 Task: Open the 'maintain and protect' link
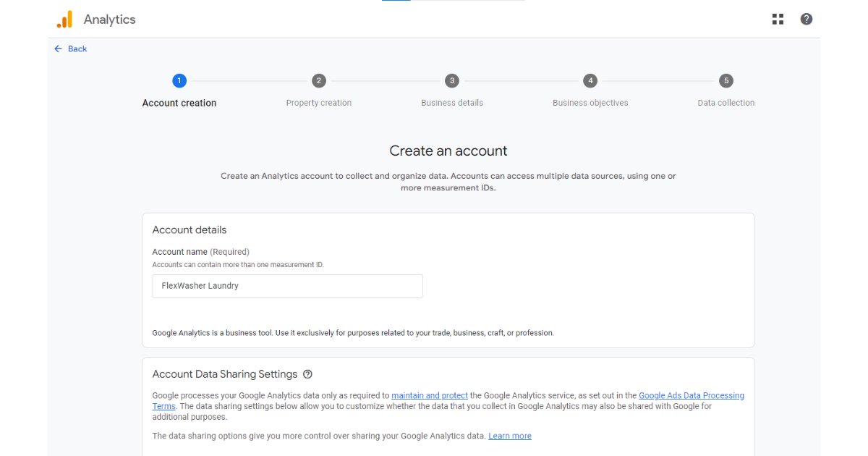430,396
